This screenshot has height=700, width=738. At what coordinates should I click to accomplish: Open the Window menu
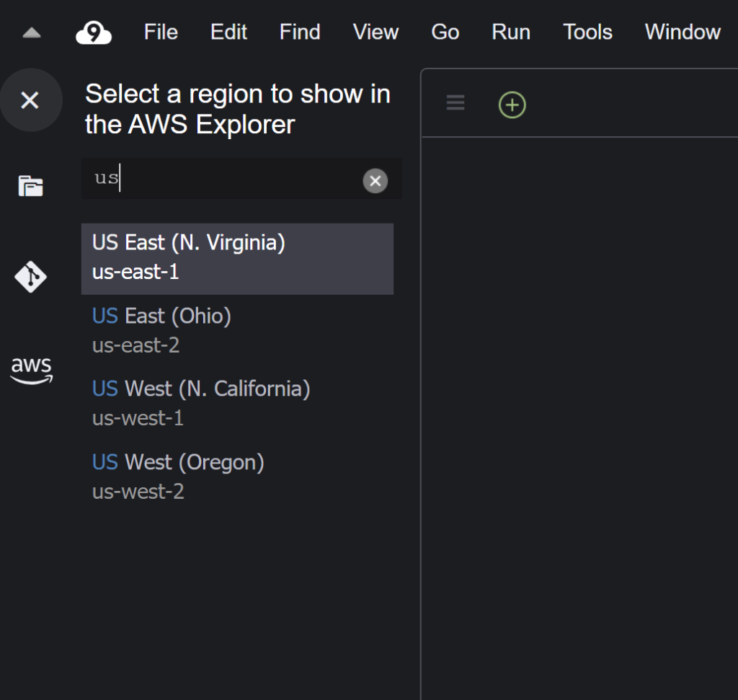tap(682, 32)
